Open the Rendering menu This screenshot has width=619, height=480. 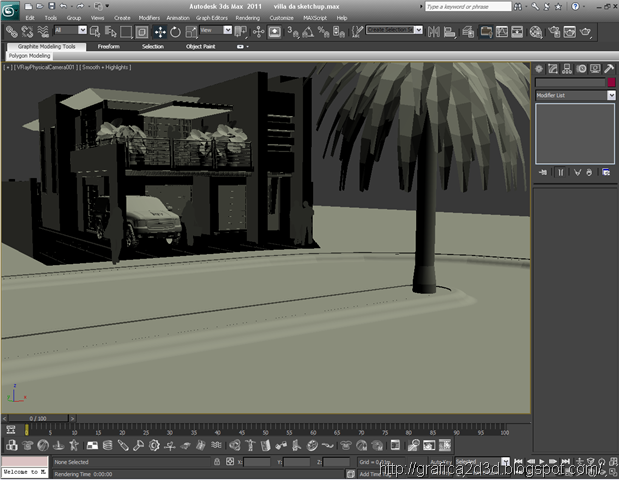(247, 18)
